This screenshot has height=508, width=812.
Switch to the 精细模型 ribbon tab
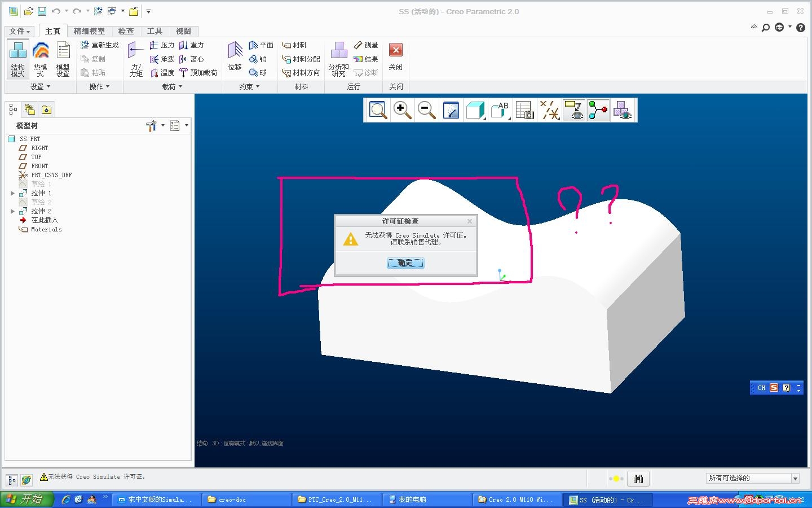point(89,31)
